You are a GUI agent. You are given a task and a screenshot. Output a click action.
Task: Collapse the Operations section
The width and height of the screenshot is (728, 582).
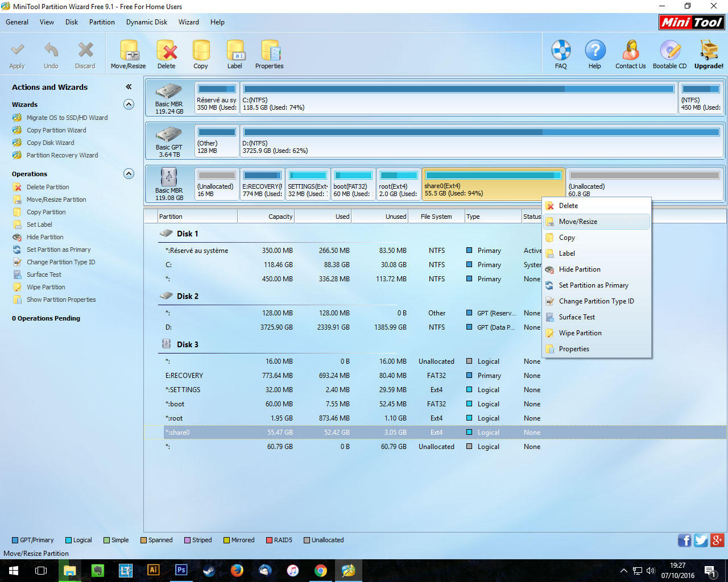(x=129, y=174)
